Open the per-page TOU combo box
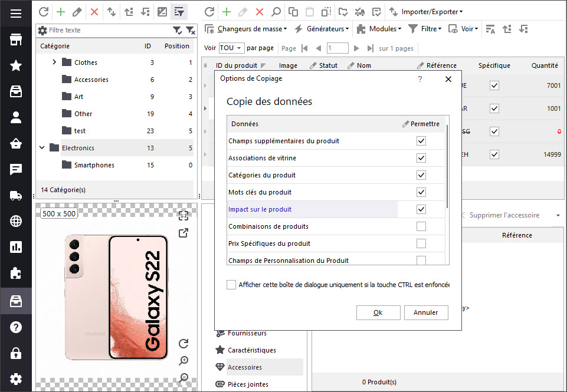Screen dimensions: 567x392 pyautogui.click(x=231, y=48)
